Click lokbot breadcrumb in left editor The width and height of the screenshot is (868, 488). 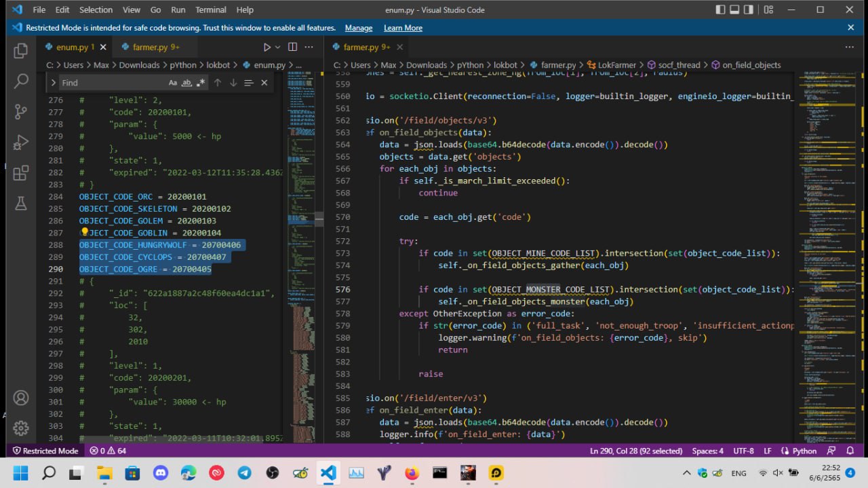(x=218, y=65)
